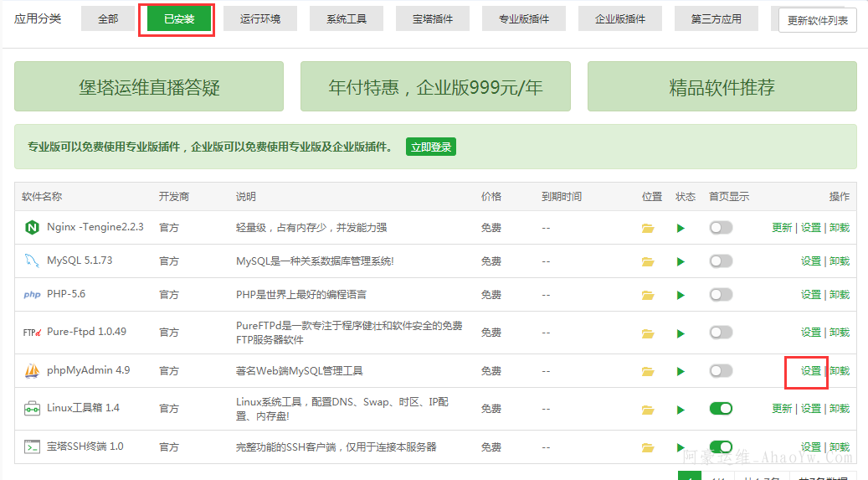Viewport: 868px width, 480px height.
Task: Open the phpMyAdmin folder location icon
Action: click(648, 371)
